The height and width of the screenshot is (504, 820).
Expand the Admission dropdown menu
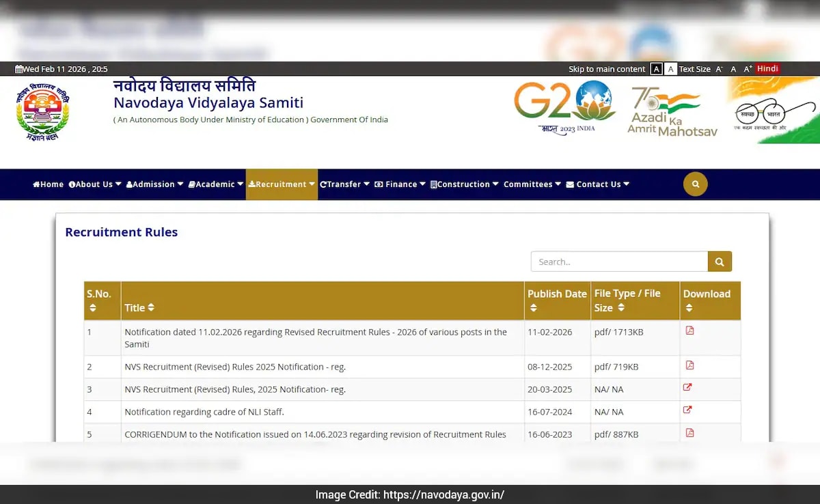click(x=154, y=184)
